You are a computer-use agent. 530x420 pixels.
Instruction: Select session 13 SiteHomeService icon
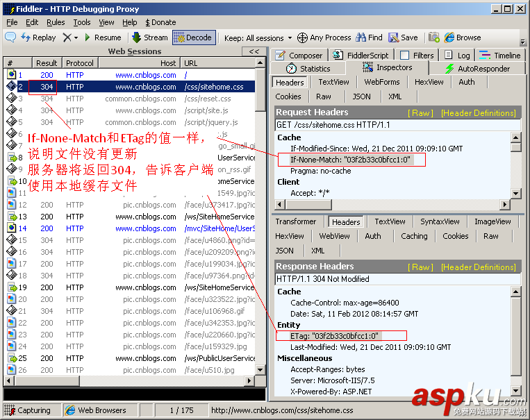[x=13, y=217]
